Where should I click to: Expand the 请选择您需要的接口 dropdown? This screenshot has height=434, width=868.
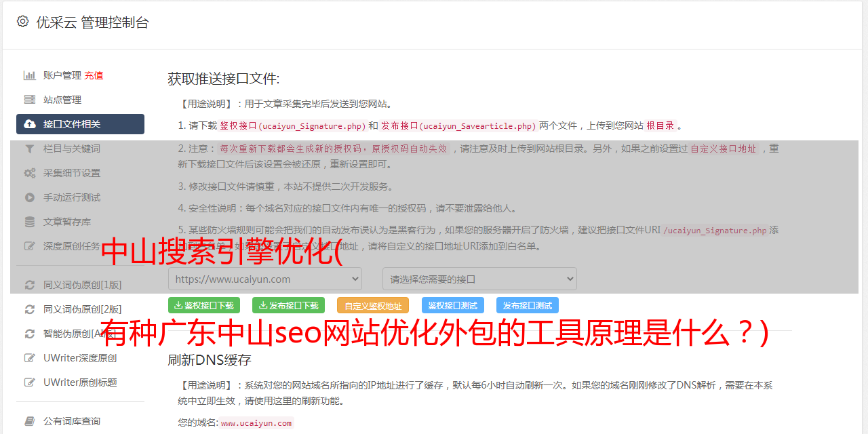pos(479,279)
